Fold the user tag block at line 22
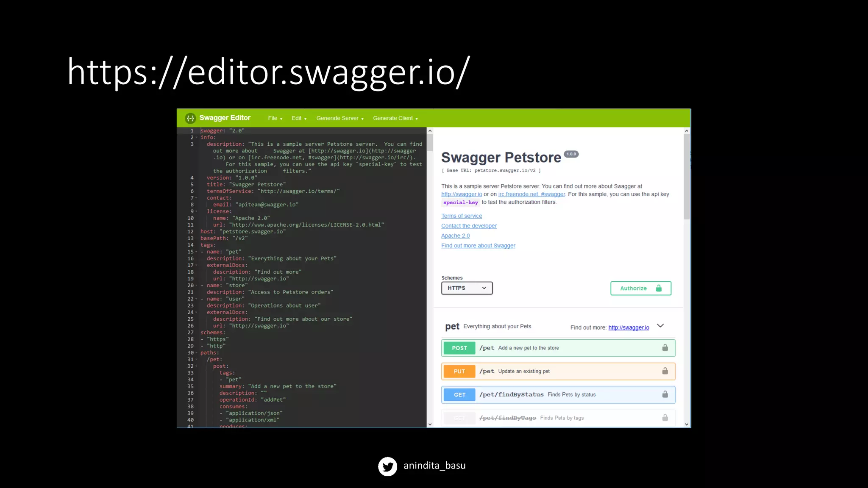This screenshot has width=868, height=488. [196, 299]
